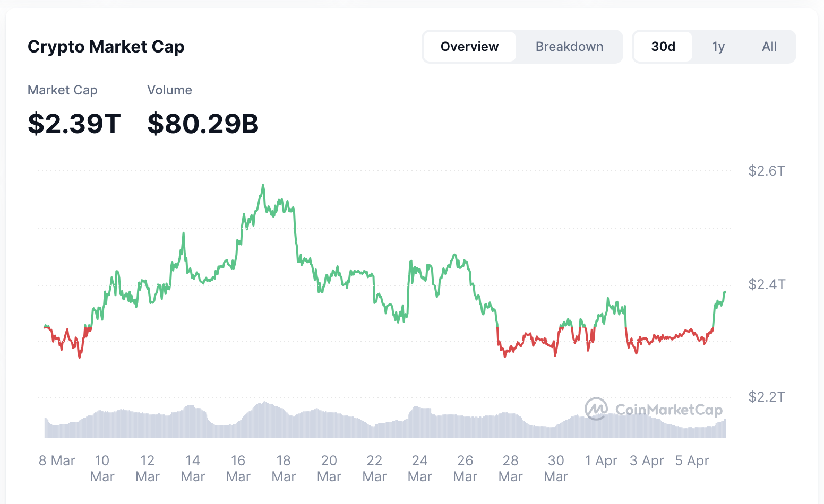Click the $2.4T axis label
Screen dimensions: 824x504
tap(766, 284)
